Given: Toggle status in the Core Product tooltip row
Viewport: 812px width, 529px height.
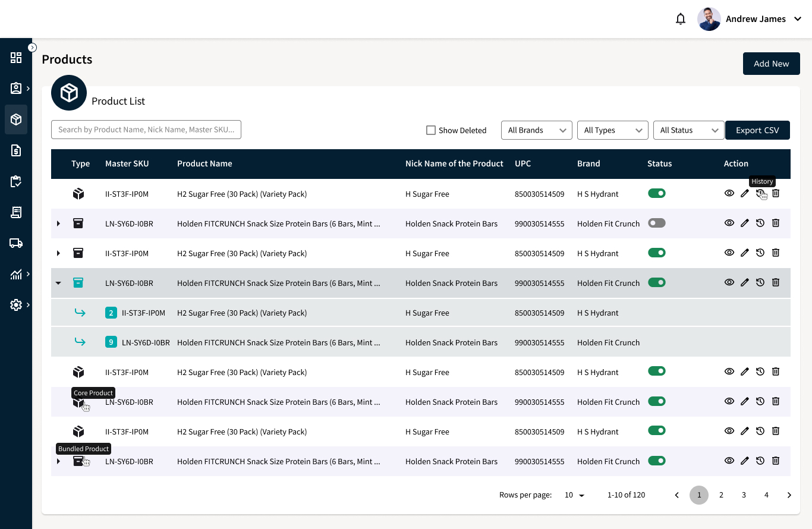Looking at the screenshot, I should pos(656,401).
